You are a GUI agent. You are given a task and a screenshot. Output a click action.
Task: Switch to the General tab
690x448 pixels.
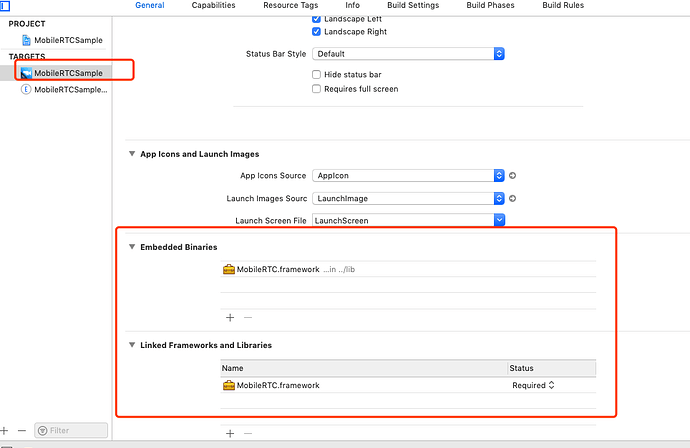coord(150,5)
